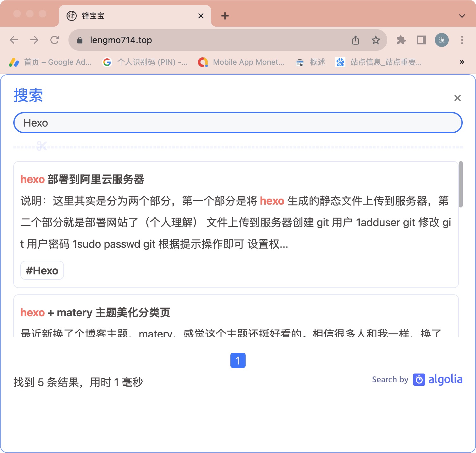The height and width of the screenshot is (453, 476).
Task: Open the extensions puzzle icon
Action: [x=401, y=40]
